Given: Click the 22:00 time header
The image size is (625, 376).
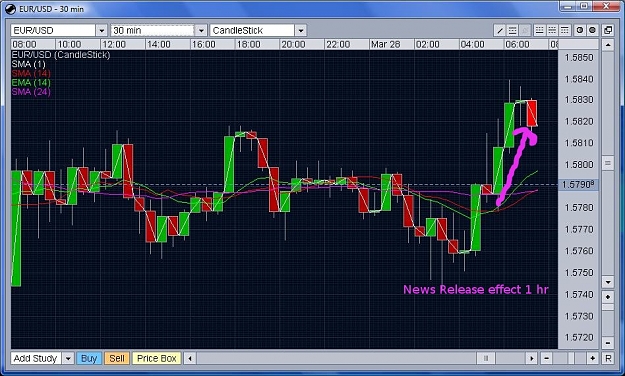Looking at the screenshot, I should (x=338, y=44).
